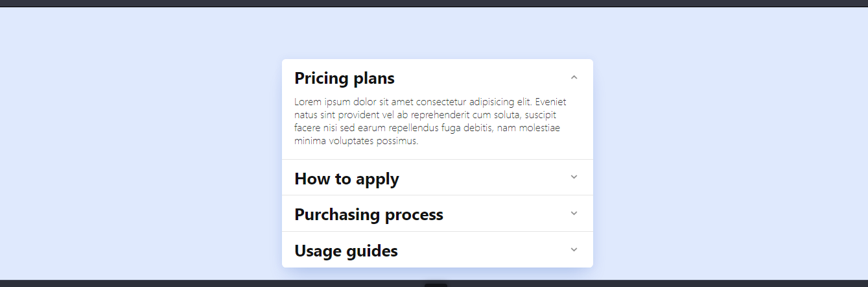Toggle the Pricing plans heading closed
This screenshot has height=287, width=868.
[x=344, y=79]
